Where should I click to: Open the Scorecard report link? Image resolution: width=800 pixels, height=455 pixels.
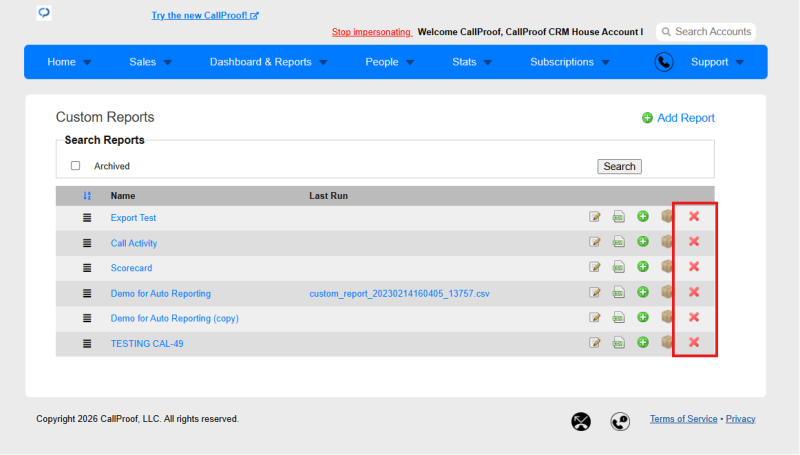pos(131,268)
